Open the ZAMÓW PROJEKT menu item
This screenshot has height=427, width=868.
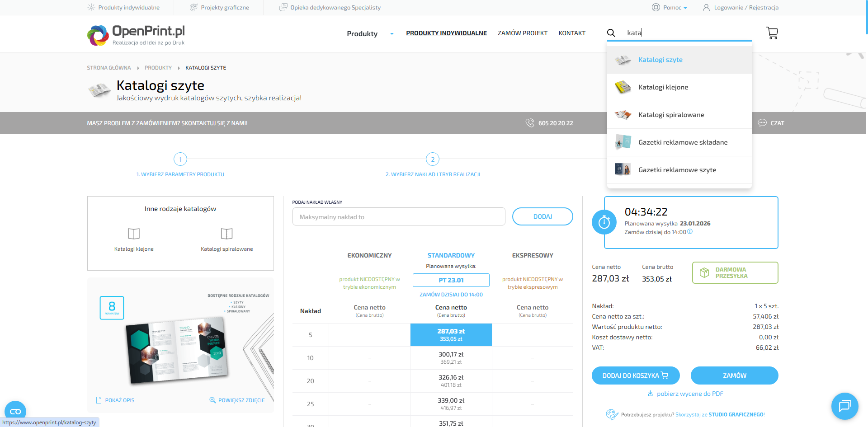tap(522, 33)
